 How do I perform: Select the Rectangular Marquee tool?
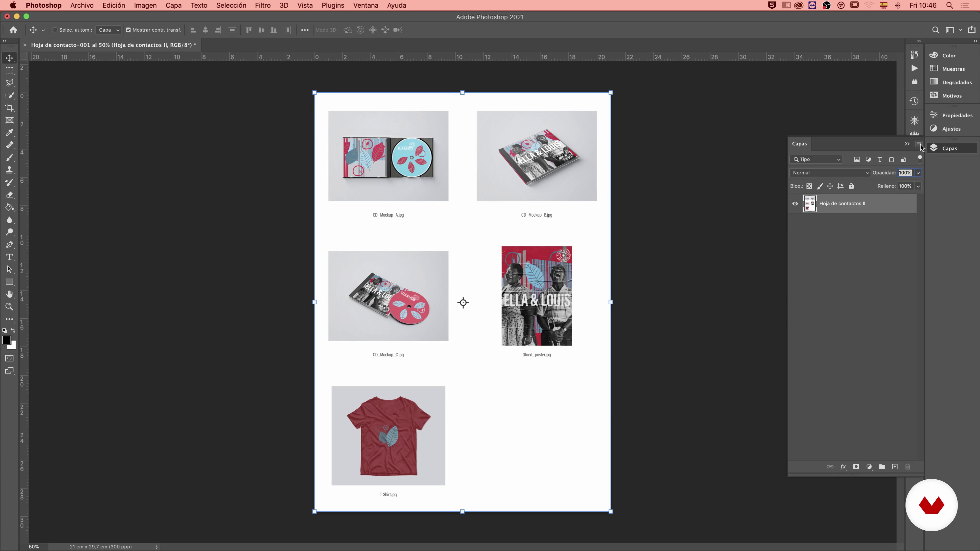click(9, 71)
